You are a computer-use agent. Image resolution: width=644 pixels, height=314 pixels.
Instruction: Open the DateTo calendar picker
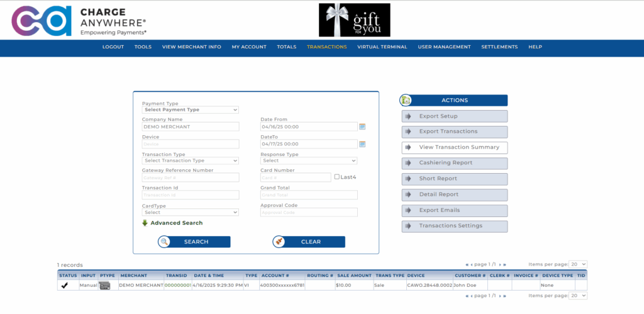point(362,144)
